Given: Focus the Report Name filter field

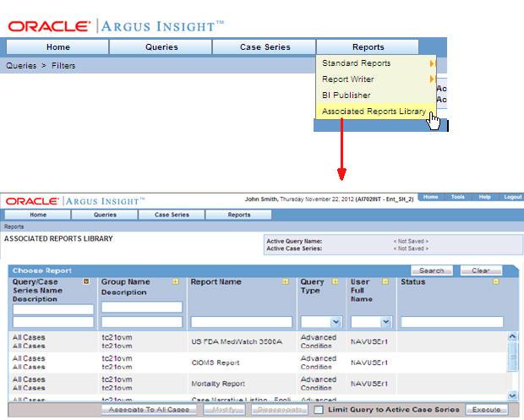Looking at the screenshot, I should click(241, 322).
